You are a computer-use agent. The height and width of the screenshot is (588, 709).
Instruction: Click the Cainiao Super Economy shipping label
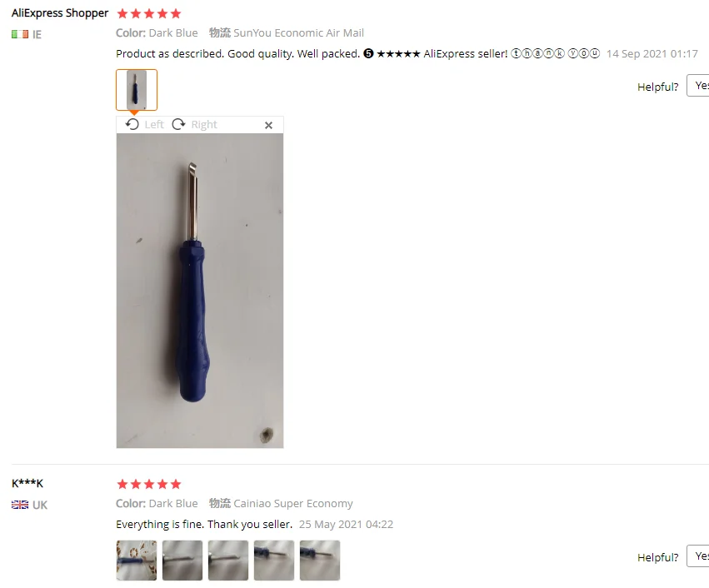pyautogui.click(x=293, y=504)
